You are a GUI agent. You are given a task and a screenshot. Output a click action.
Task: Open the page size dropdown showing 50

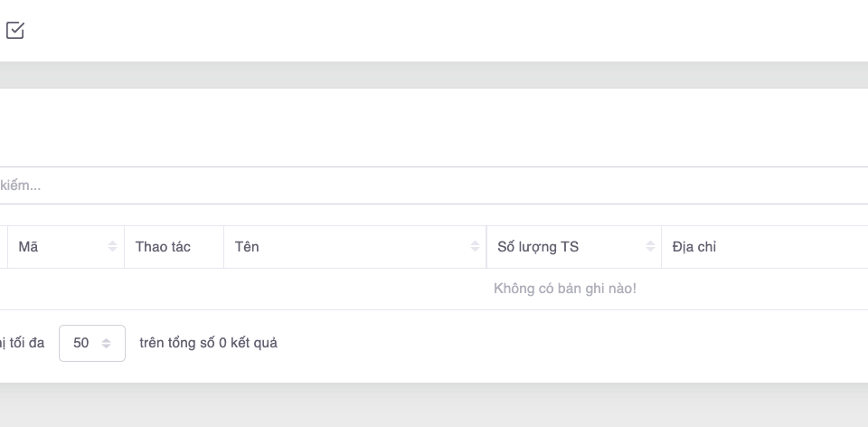click(91, 344)
